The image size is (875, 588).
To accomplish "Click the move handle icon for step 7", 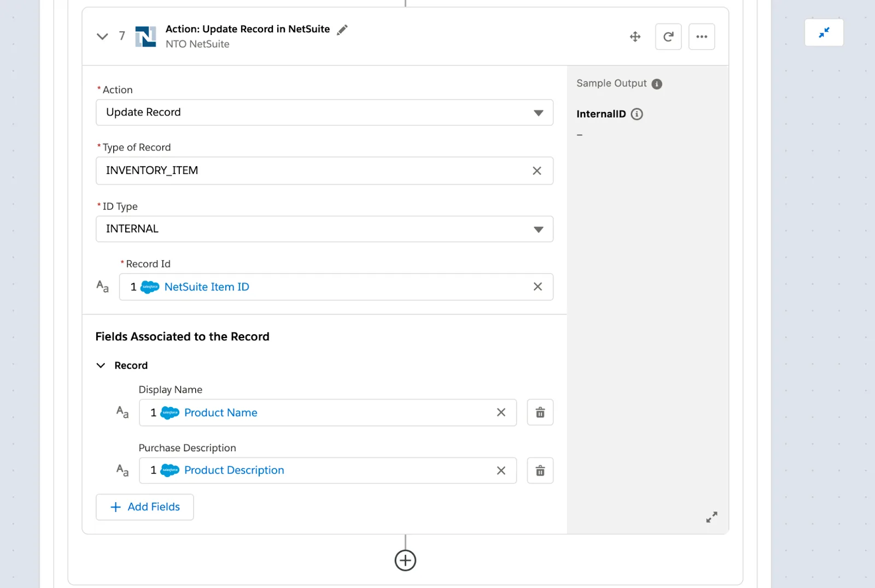I will pos(635,37).
